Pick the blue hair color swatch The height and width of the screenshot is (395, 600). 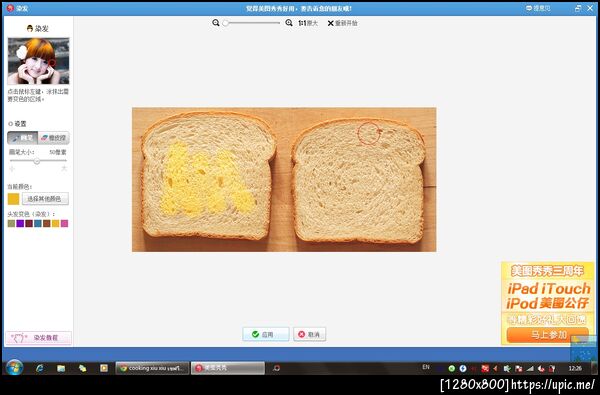(38, 224)
